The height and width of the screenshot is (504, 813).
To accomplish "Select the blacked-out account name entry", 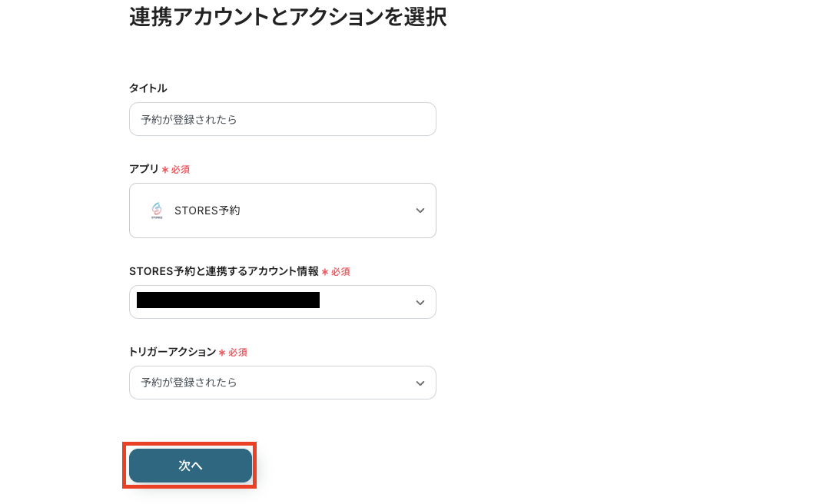I will pos(227,300).
